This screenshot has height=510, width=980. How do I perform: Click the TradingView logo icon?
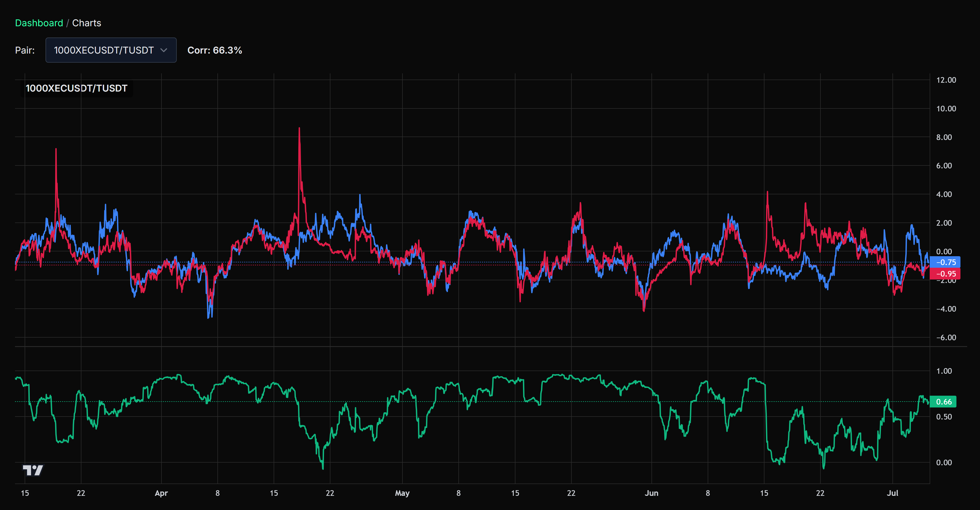pyautogui.click(x=33, y=470)
